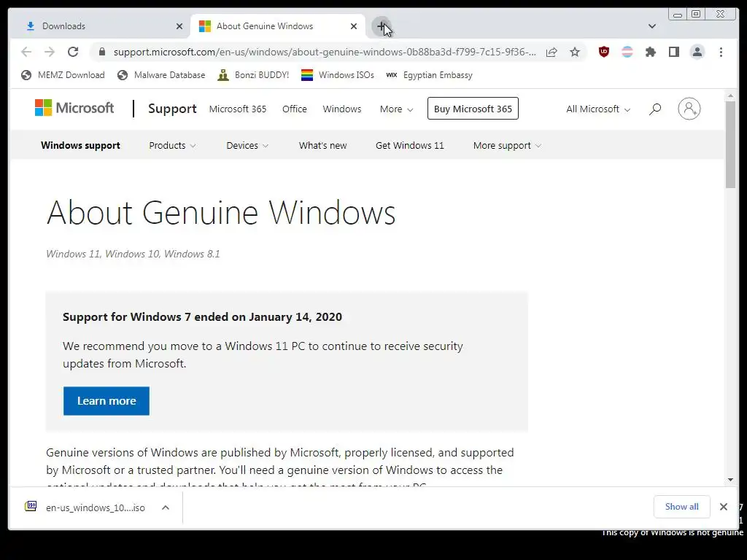Open the tab search dropdown arrow
Image resolution: width=747 pixels, height=560 pixels.
(652, 26)
